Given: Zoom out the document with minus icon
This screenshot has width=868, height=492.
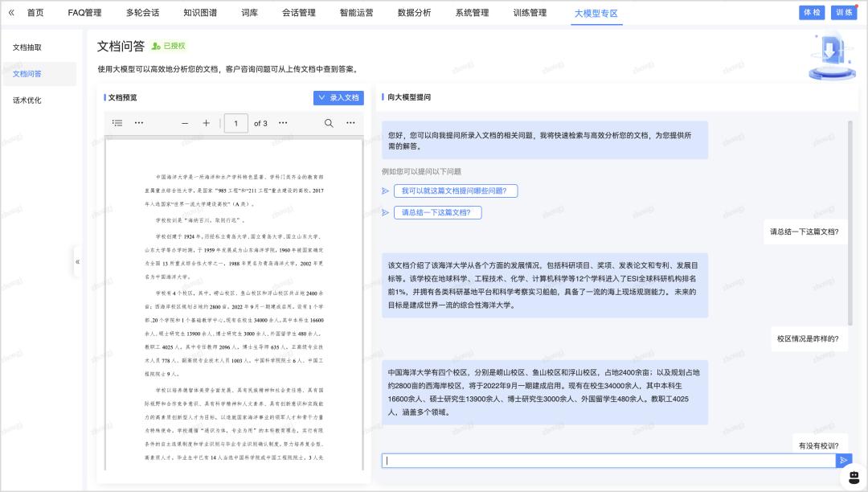Looking at the screenshot, I should 185,123.
